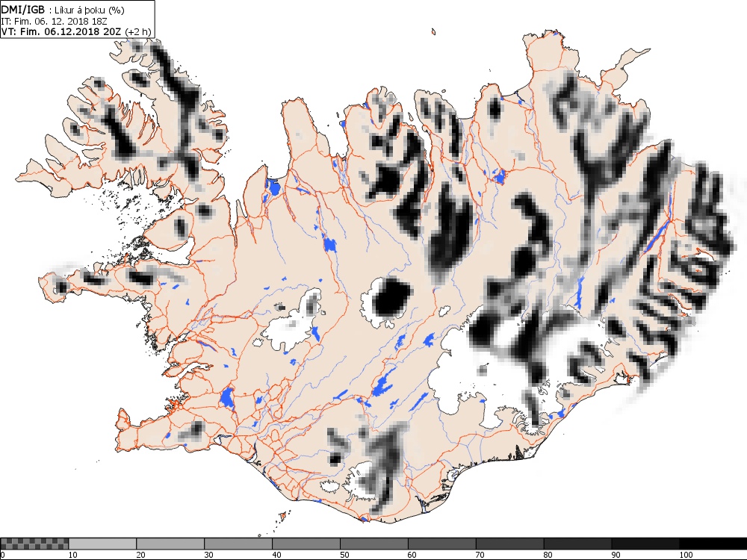Click the legend label "80"
Screen dimensions: 747x560
pos(548,555)
